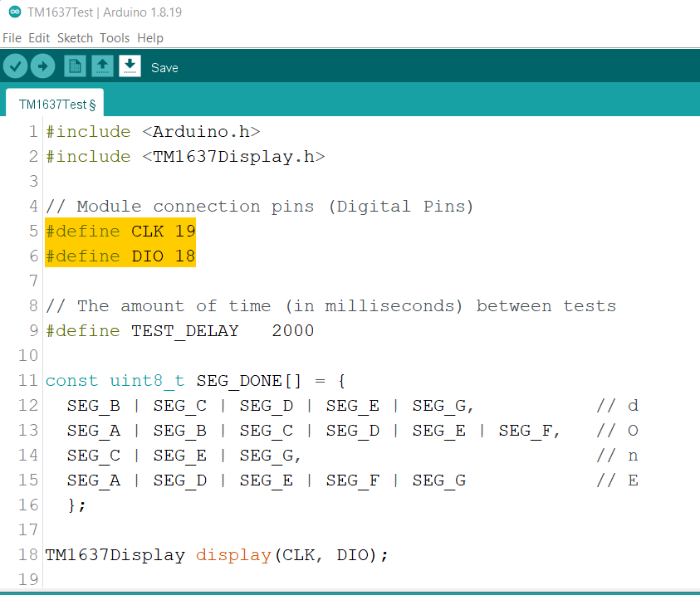Image resolution: width=700 pixels, height=595 pixels.
Task: Click the Upload arrow button
Action: [x=43, y=66]
